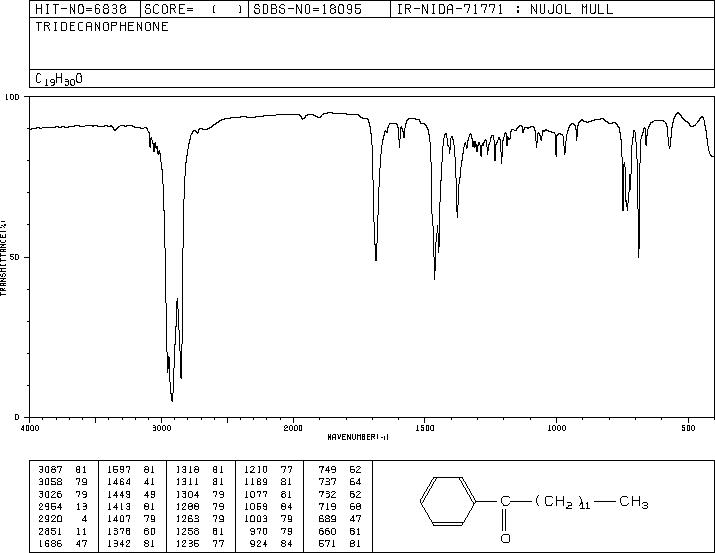Select peak table value 1003

pos(256,519)
